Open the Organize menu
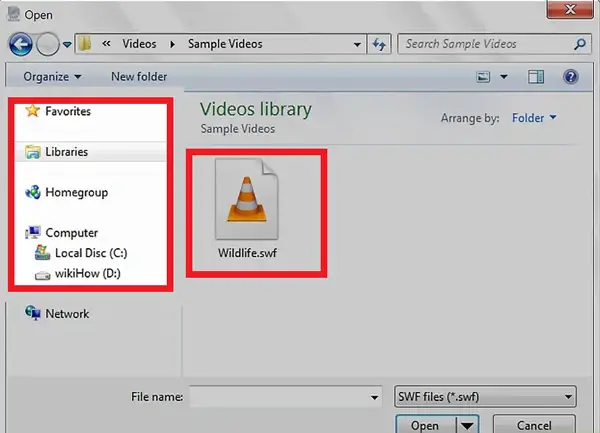The width and height of the screenshot is (600, 433). (52, 77)
